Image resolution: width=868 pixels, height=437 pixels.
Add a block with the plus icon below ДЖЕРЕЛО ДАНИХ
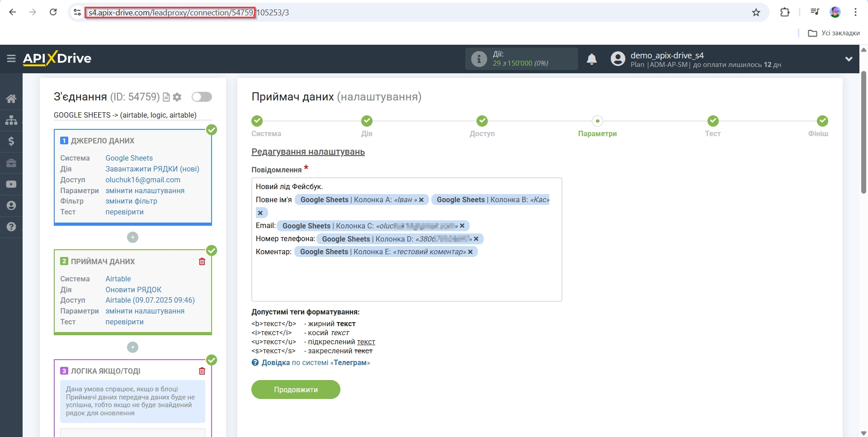132,237
